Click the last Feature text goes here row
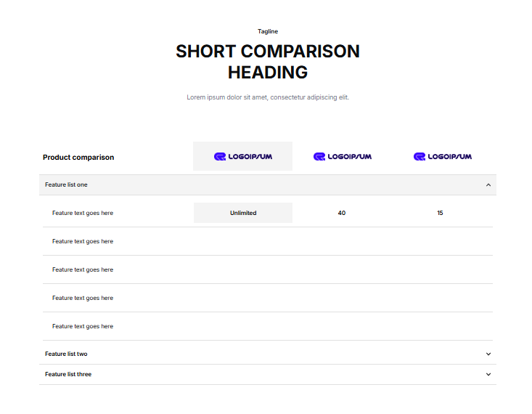The image size is (532, 414). coord(83,326)
